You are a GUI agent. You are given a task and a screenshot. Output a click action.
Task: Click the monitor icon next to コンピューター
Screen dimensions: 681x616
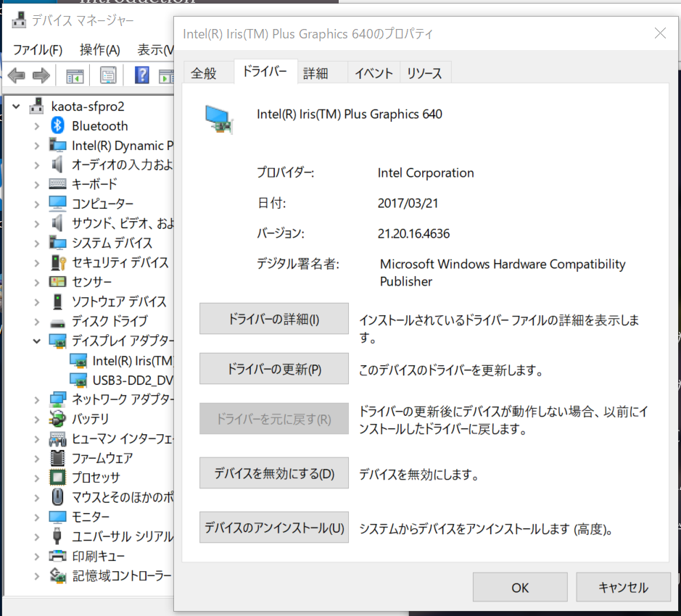[57, 203]
